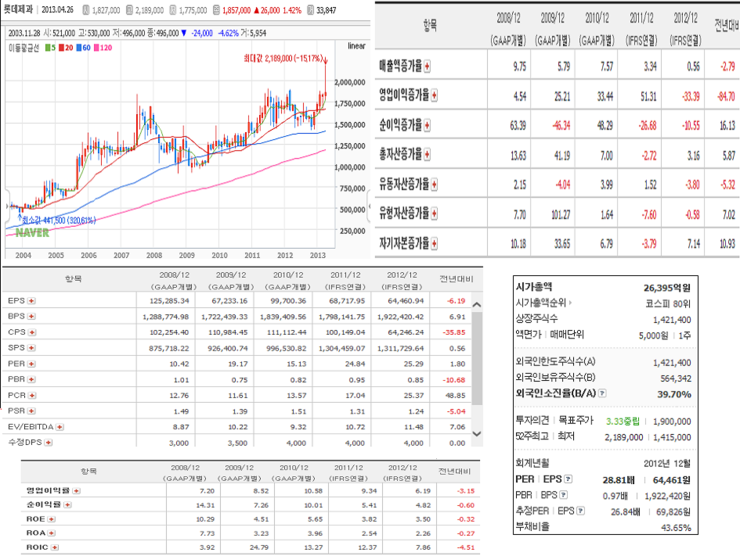The image size is (740, 556).
Task: Open the 시가총액순위 link
Action: click(543, 303)
